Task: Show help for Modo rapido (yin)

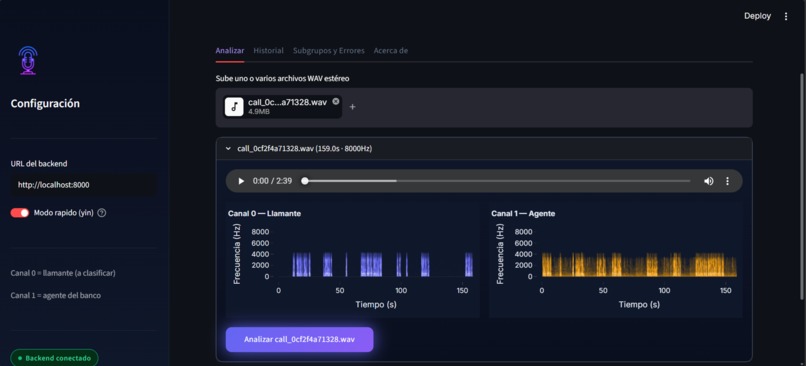Action: (x=102, y=213)
